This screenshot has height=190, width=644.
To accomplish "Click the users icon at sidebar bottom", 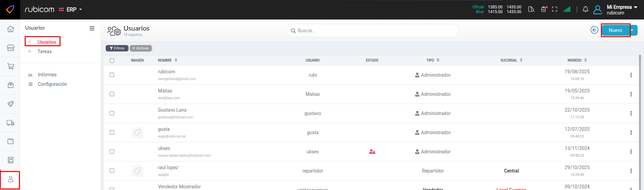I will (10, 179).
